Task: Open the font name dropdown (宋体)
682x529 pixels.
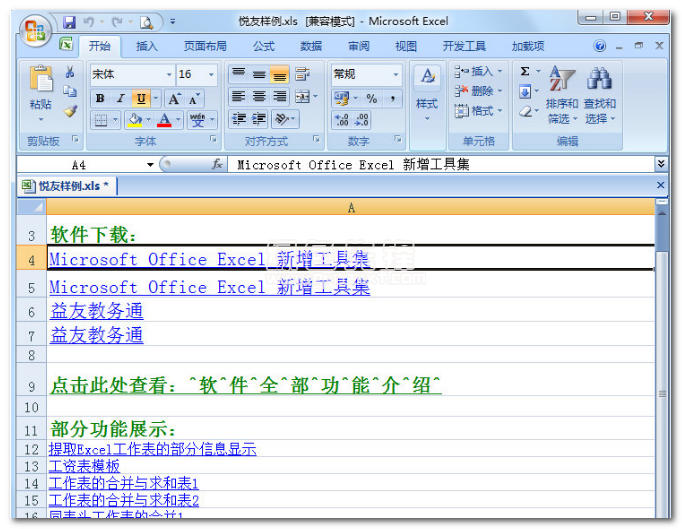Action: [x=169, y=74]
